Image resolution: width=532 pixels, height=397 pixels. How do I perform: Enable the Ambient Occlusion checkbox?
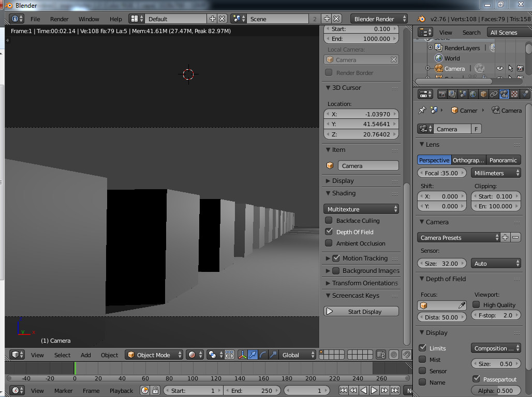[329, 243]
